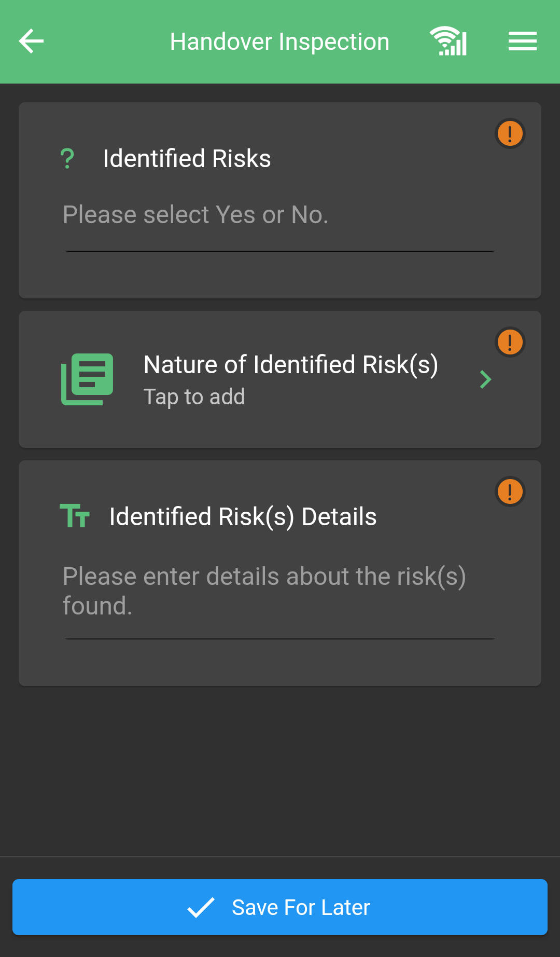Go back using the arrow icon

(31, 42)
